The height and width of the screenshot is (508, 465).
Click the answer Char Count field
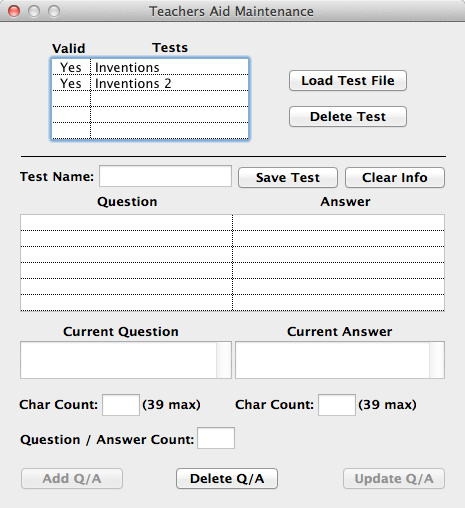coord(337,405)
